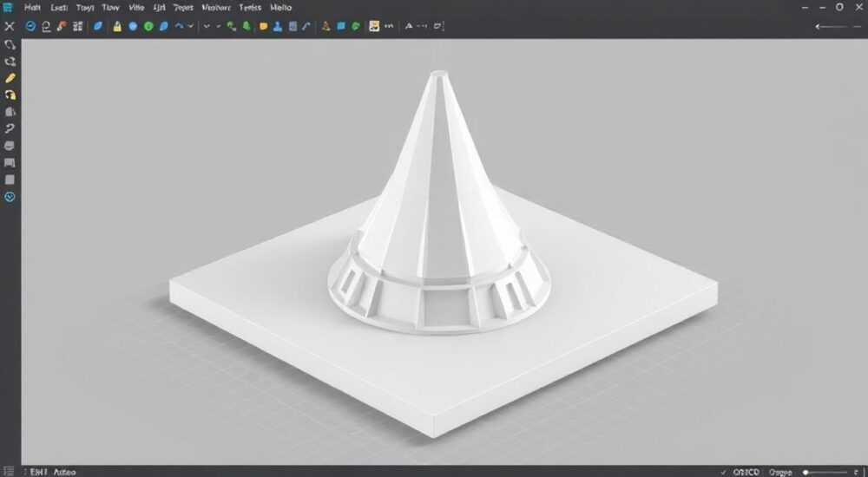Open the three-dot ellipsis in toolbar
The width and height of the screenshot is (868, 477).
pyautogui.click(x=389, y=26)
